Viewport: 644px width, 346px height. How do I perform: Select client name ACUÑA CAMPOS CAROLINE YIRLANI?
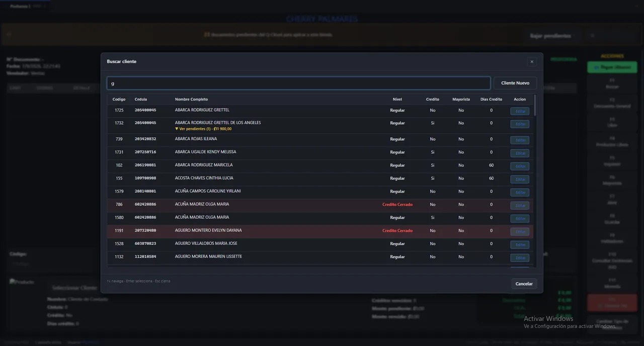[x=208, y=191]
